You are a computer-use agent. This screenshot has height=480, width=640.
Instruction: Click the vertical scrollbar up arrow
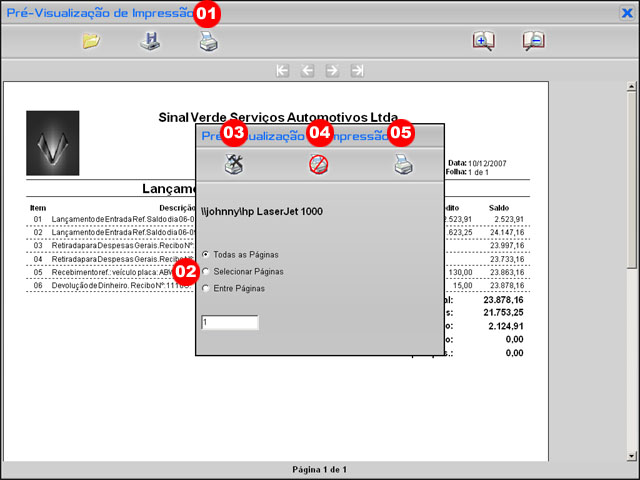tap(631, 89)
